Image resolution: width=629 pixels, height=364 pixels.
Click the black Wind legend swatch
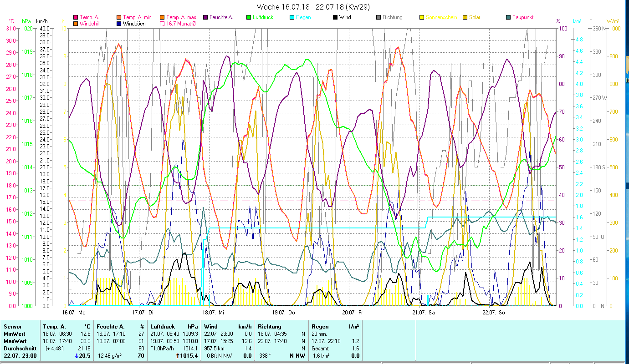(335, 17)
